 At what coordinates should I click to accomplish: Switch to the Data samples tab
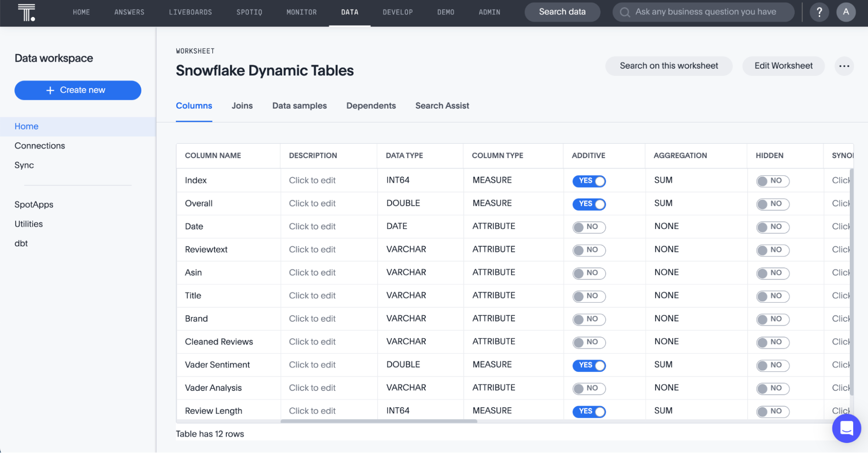point(299,106)
